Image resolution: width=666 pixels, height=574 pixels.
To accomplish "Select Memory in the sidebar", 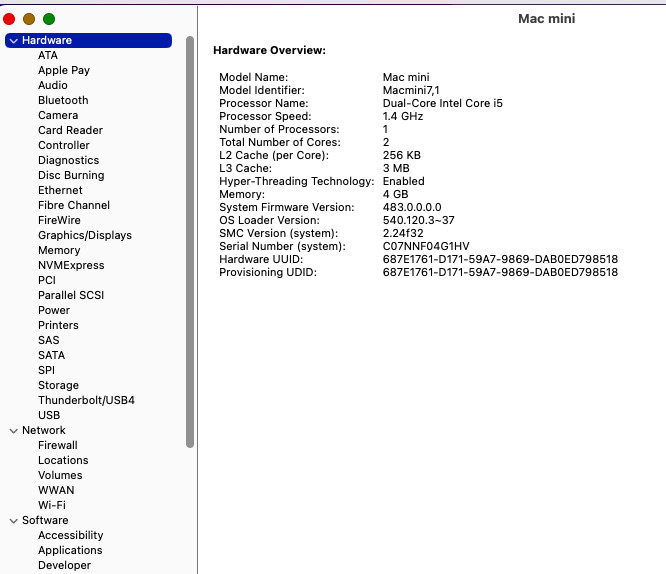I will click(x=59, y=250).
